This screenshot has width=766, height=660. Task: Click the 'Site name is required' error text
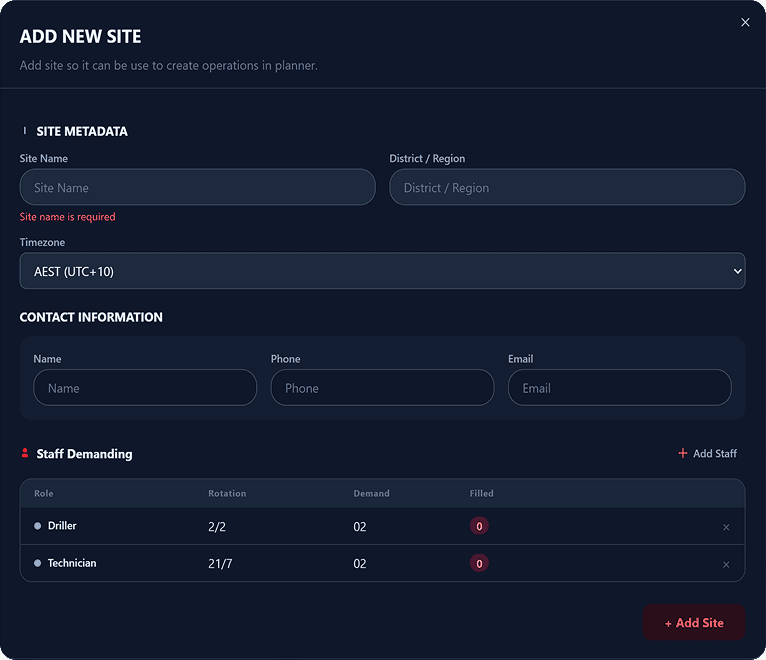pyautogui.click(x=67, y=216)
